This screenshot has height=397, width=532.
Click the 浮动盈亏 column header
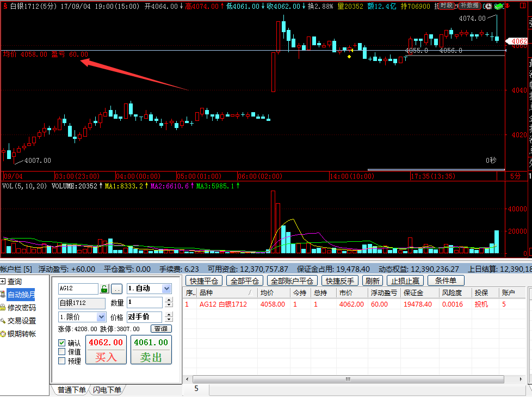[x=384, y=293]
